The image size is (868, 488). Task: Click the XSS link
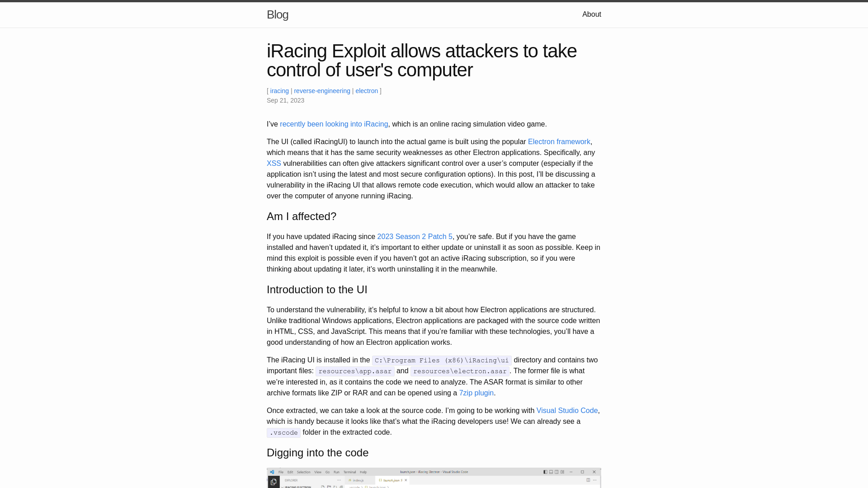coord(274,163)
